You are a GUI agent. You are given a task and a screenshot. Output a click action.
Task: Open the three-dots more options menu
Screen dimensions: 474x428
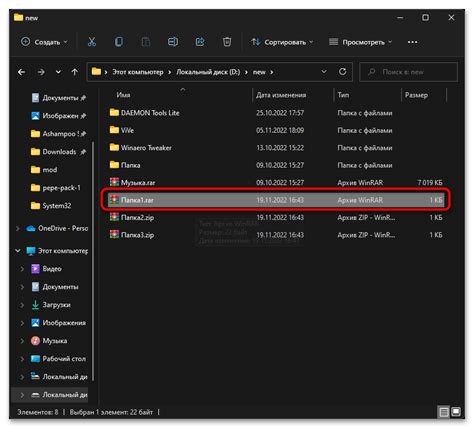[412, 42]
